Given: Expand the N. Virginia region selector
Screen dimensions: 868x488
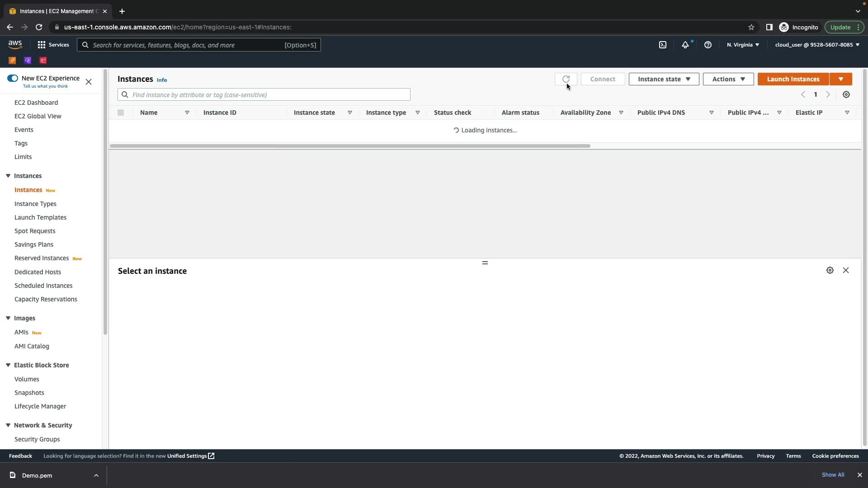Looking at the screenshot, I should (743, 45).
